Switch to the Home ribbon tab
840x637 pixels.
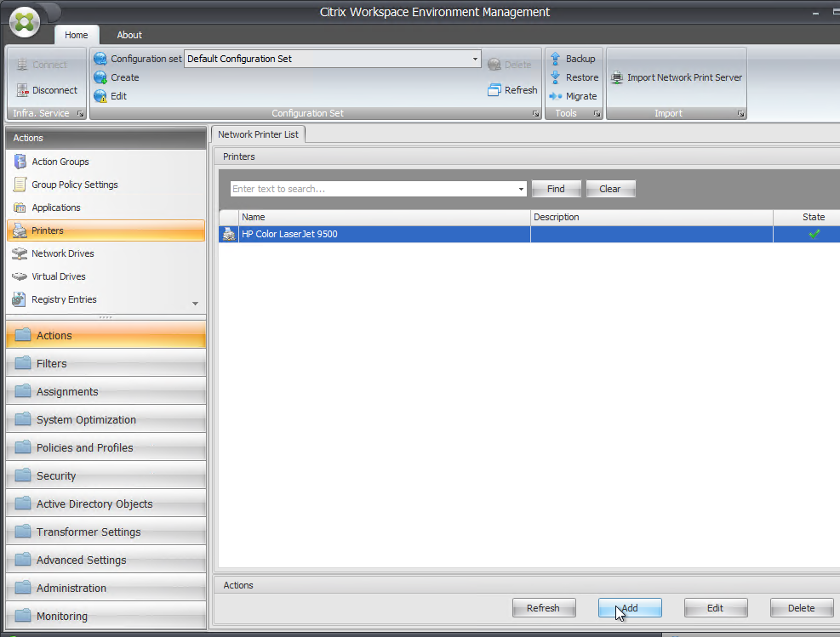[76, 35]
